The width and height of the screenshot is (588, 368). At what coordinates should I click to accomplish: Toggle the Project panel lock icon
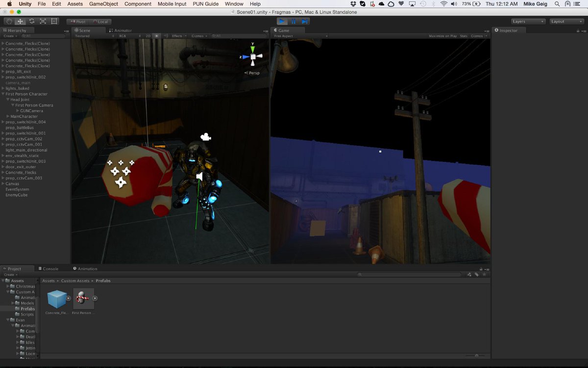tap(481, 269)
